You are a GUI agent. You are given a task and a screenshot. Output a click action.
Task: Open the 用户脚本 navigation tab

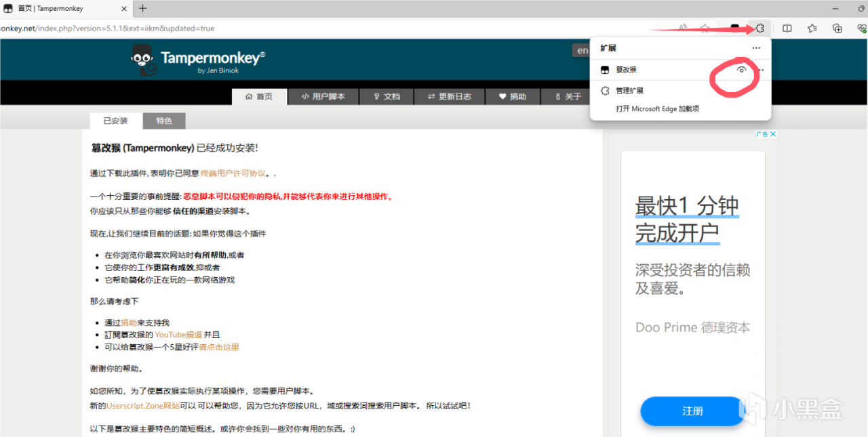(x=323, y=96)
